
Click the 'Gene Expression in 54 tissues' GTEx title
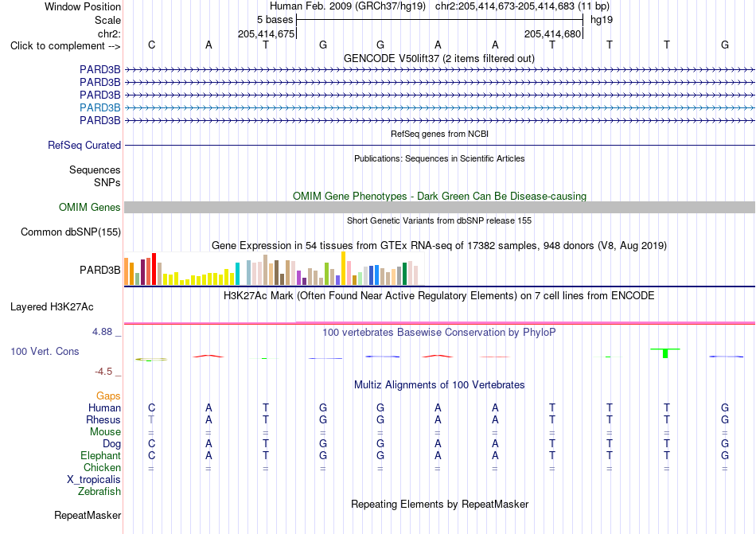pos(439,245)
